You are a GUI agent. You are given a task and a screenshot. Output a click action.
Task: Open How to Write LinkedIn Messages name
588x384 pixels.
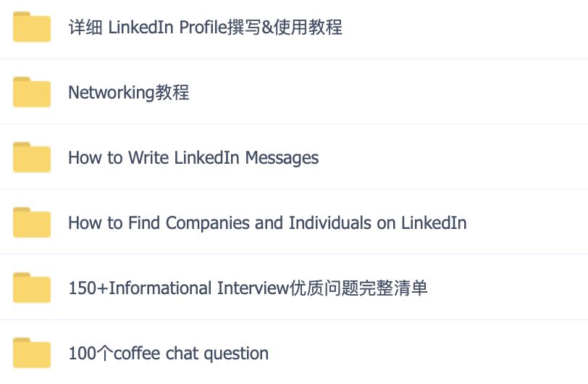pos(193,158)
